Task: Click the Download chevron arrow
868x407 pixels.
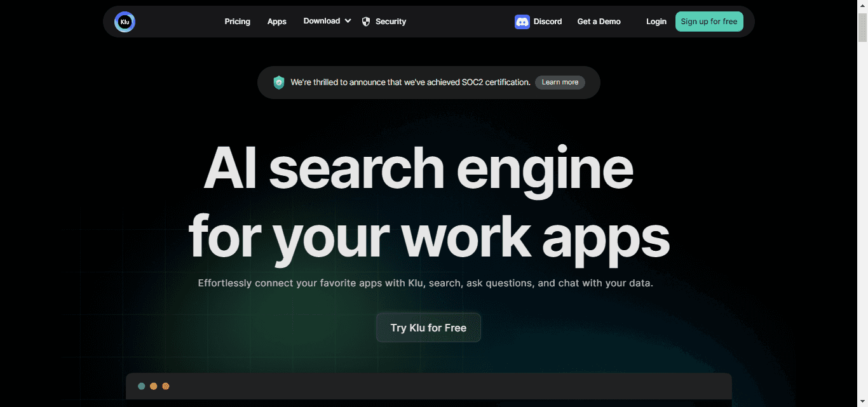Action: (348, 21)
